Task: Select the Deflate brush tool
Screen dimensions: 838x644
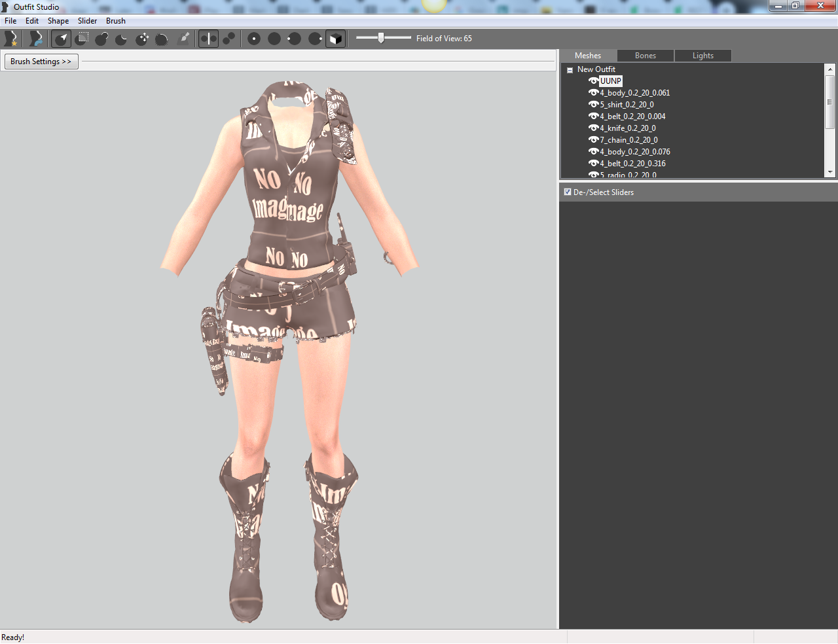Action: click(x=121, y=39)
